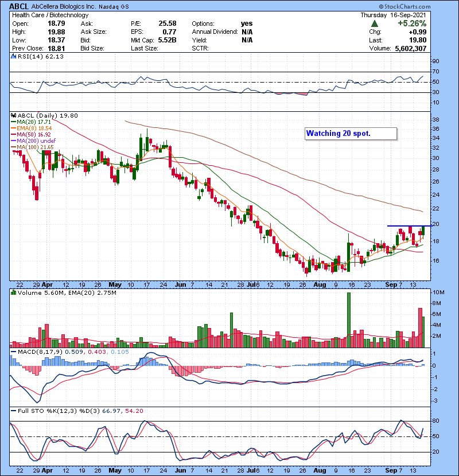Viewport: 459px width, 476px height.
Task: Click the tallest green volume bar in mid-August
Action: [x=349, y=320]
